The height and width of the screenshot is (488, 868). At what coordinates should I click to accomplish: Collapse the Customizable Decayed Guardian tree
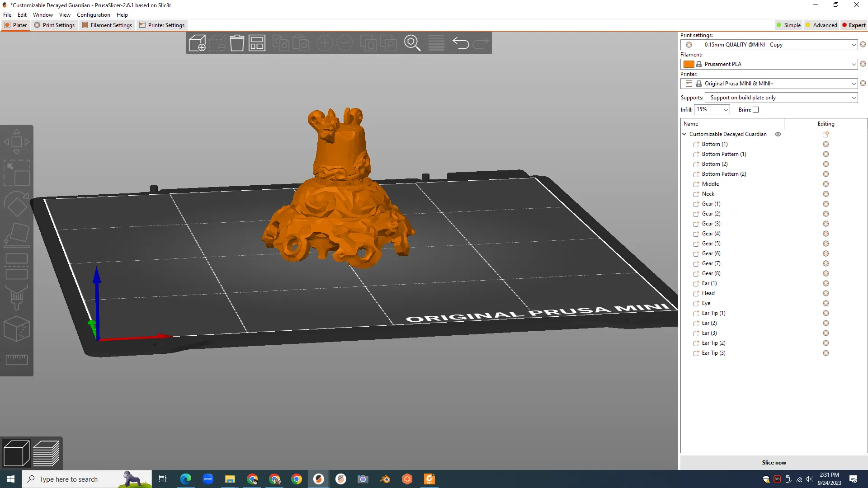click(684, 134)
